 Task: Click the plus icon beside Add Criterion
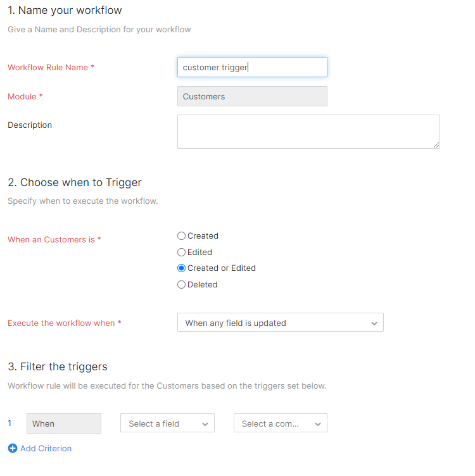[13, 448]
